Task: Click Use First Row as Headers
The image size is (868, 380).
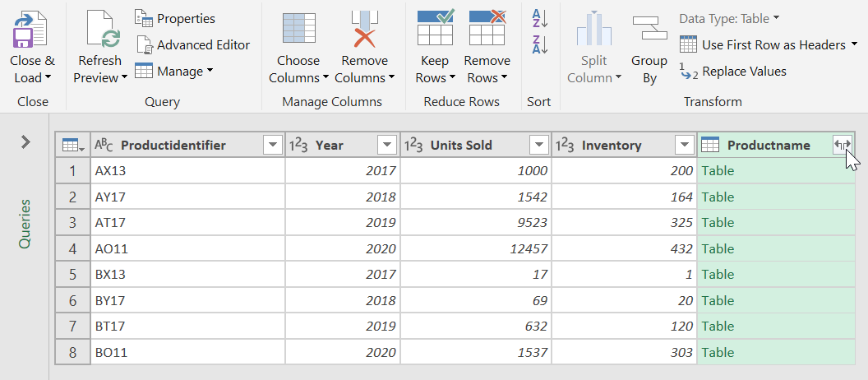Action: click(x=768, y=44)
